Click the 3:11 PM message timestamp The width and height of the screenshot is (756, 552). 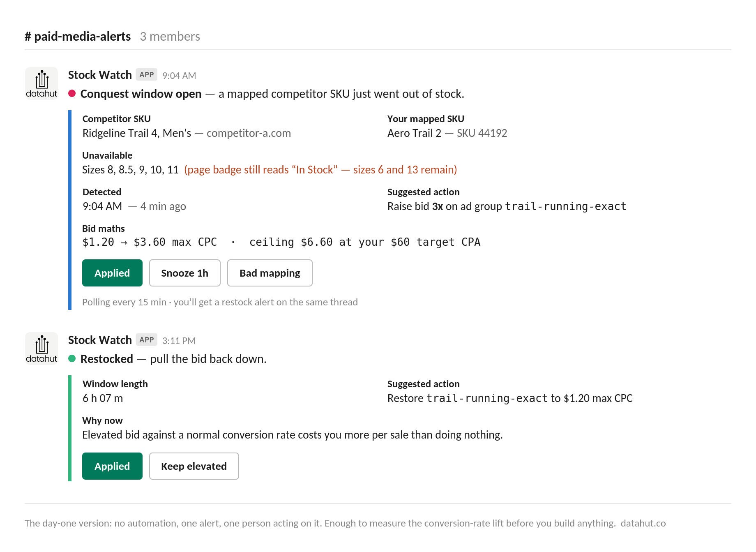179,341
